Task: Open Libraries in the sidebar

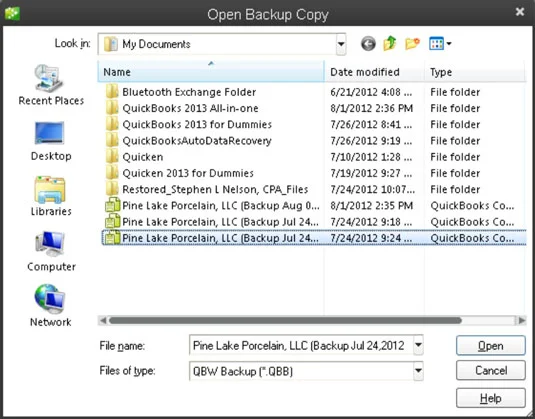Action: (51, 196)
